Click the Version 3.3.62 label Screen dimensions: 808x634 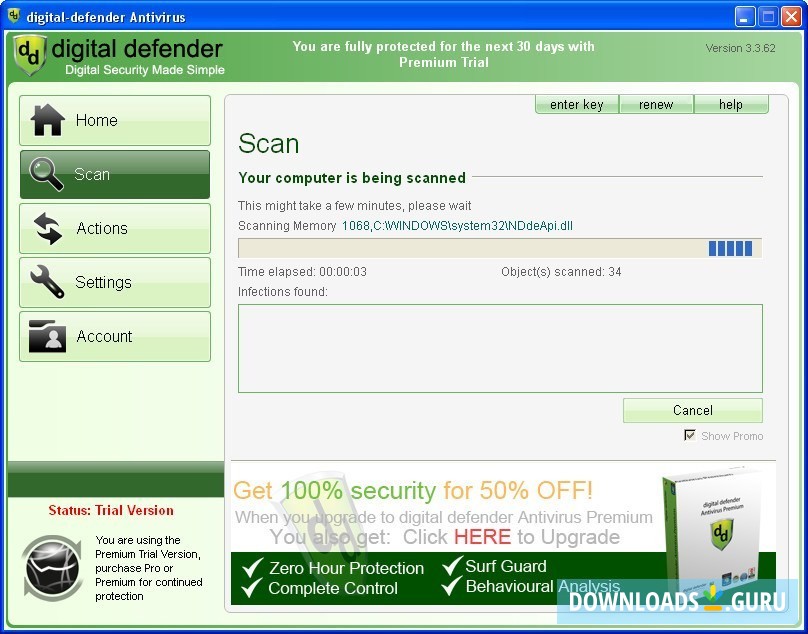tap(740, 48)
